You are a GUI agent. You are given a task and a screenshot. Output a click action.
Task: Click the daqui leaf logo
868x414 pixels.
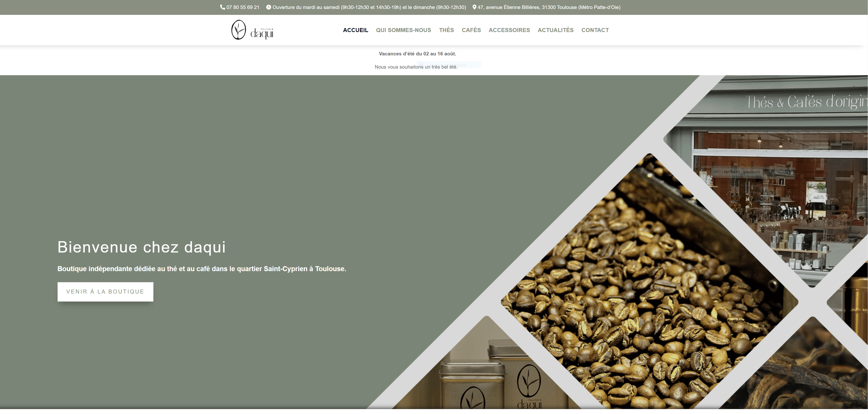point(239,30)
